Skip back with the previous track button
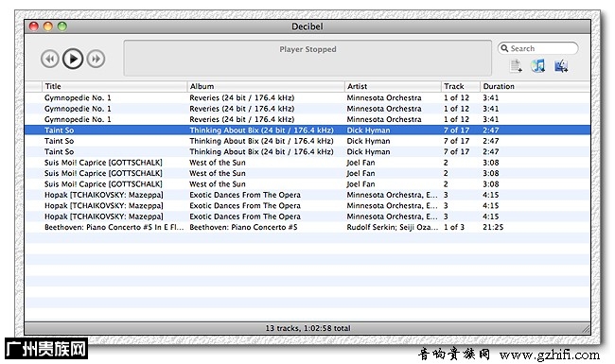Screen dimensions: 615x364 [x=50, y=59]
